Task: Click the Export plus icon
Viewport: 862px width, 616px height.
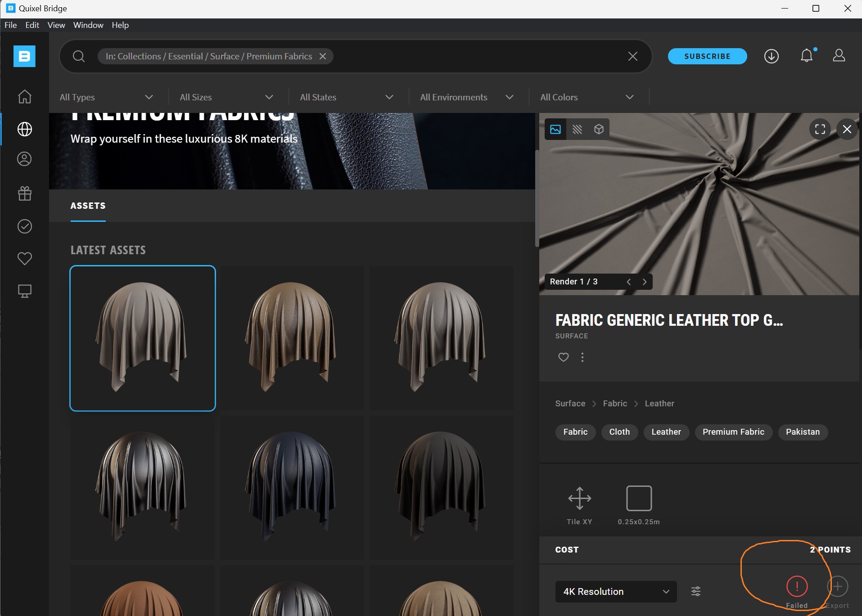Action: click(837, 586)
